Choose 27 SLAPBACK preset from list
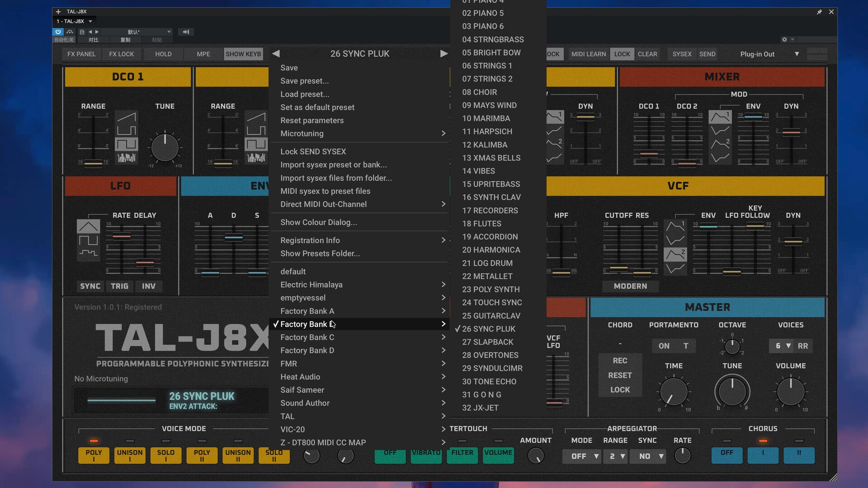868x488 pixels. coord(487,342)
